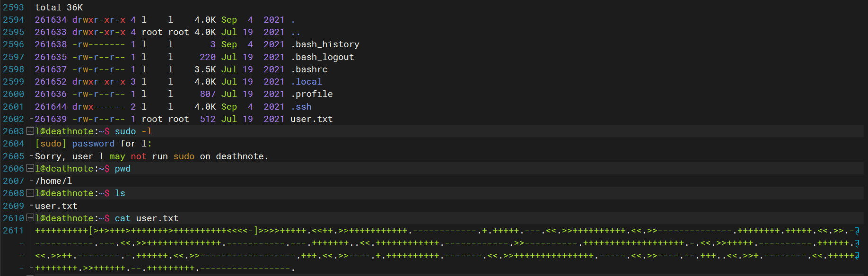Click wrap continuation dash below line 2611
The width and height of the screenshot is (868, 276).
[x=21, y=243]
